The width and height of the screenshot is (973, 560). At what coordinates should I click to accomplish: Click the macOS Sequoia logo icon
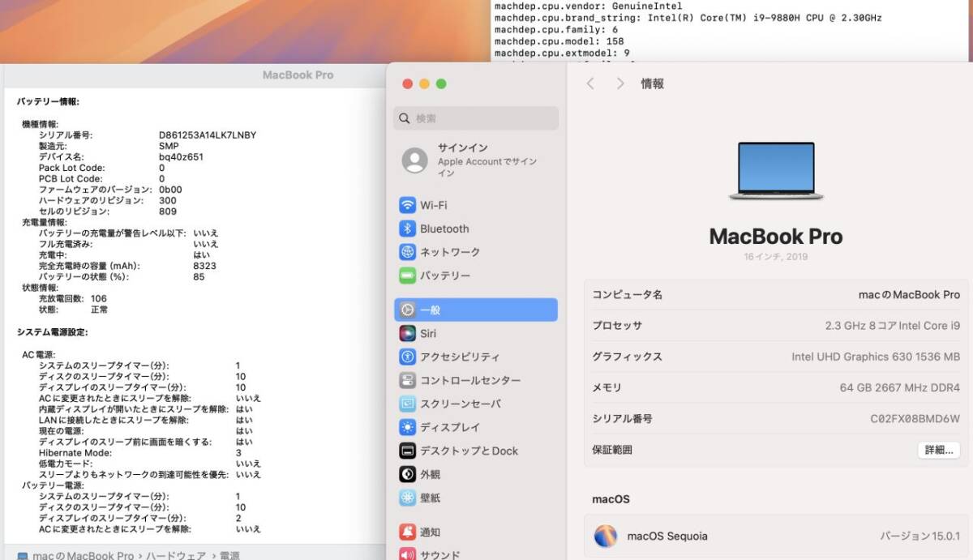click(x=606, y=536)
